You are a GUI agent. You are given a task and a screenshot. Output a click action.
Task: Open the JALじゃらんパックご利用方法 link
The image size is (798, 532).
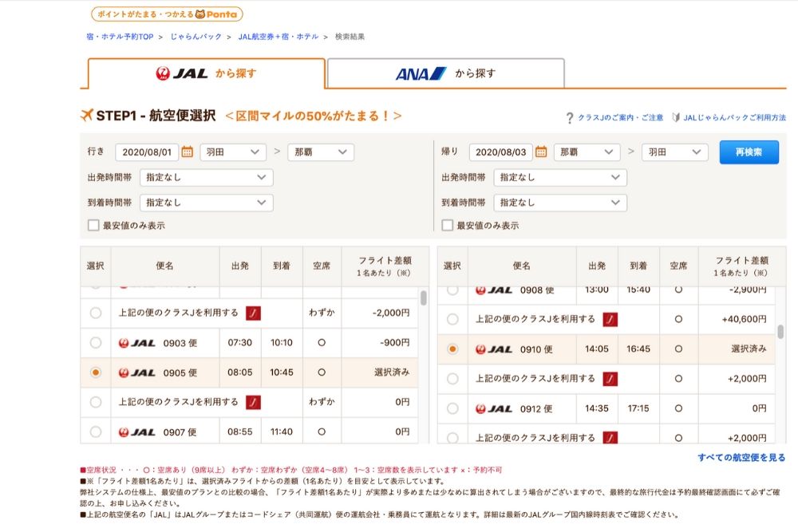pyautogui.click(x=734, y=118)
